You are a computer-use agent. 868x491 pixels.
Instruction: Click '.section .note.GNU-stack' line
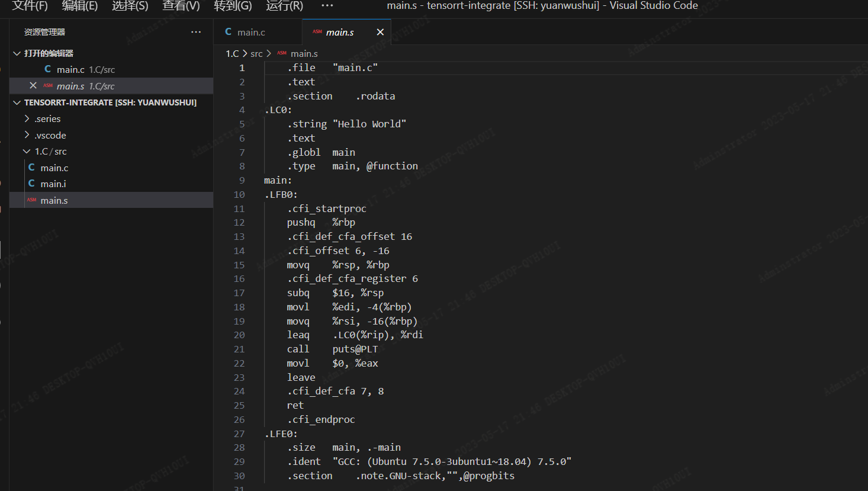pos(401,476)
